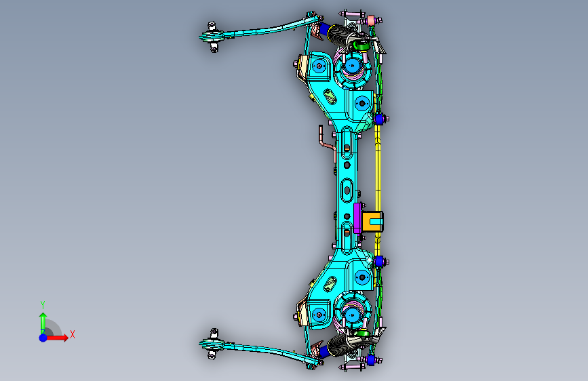The height and width of the screenshot is (381, 588).
Task: Click the red X axis arrow of the triad
Action: pos(58,338)
